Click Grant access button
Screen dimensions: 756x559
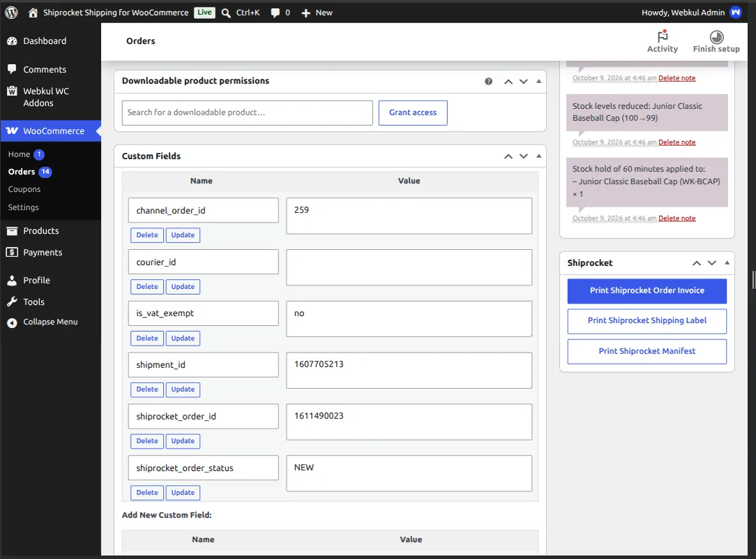tap(413, 113)
